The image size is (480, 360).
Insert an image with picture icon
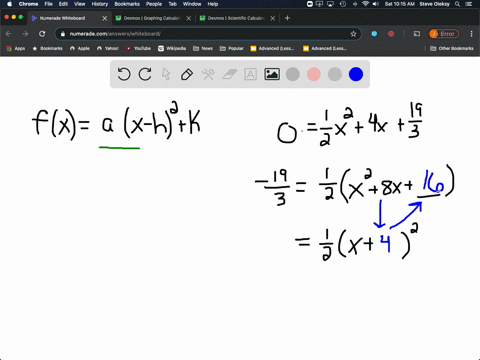tap(272, 74)
